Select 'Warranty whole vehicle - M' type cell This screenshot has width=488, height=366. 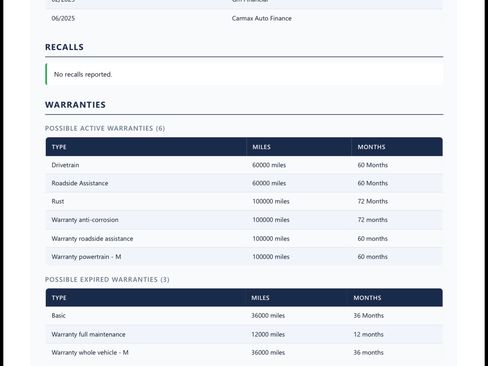coord(90,352)
